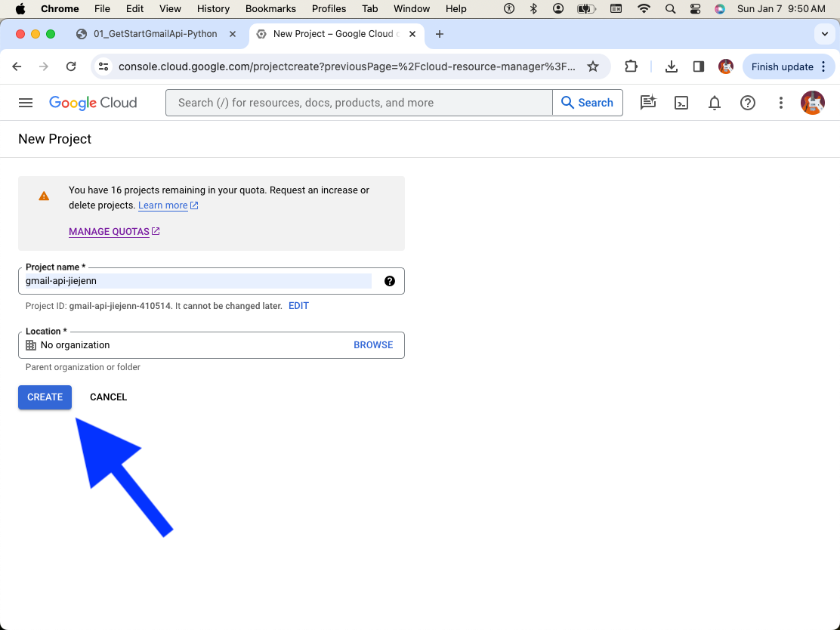
Task: Open the Window menu
Action: (x=412, y=8)
